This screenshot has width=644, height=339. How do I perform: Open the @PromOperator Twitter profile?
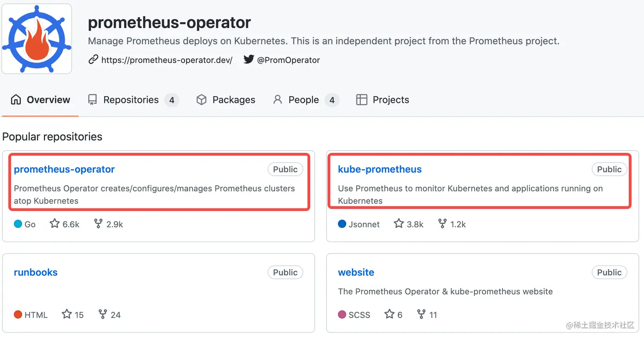point(288,60)
